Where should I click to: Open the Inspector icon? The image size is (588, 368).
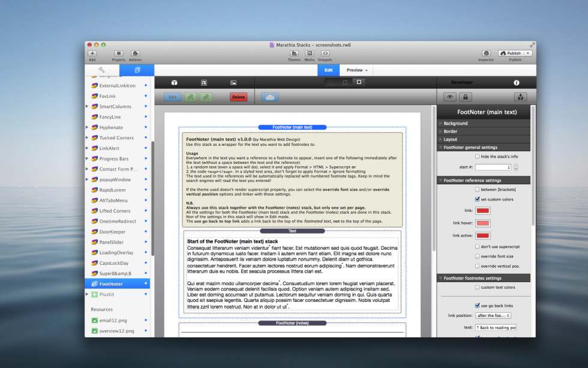coord(486,53)
